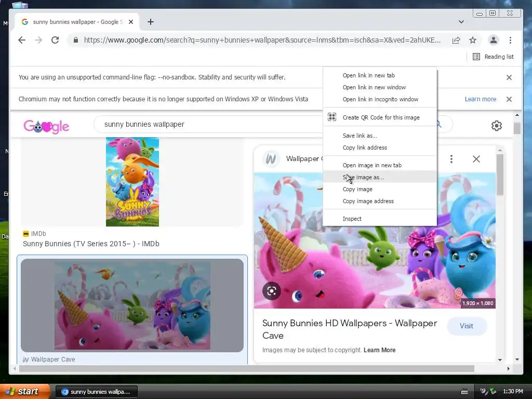Open the profile avatar icon
532x399 pixels.
click(x=494, y=40)
